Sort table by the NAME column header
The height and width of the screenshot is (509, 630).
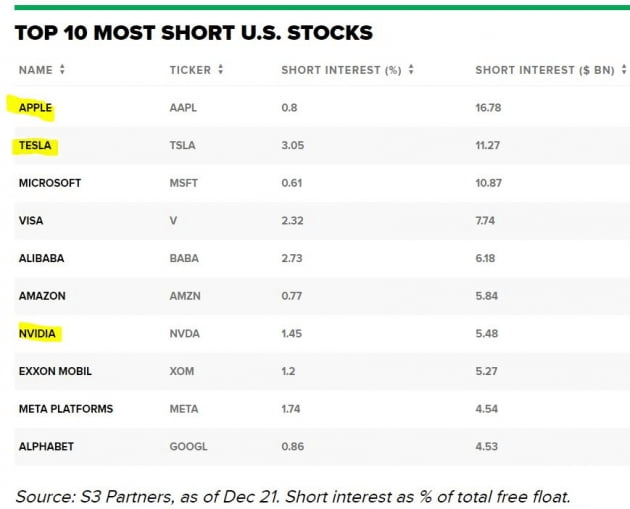[35, 70]
